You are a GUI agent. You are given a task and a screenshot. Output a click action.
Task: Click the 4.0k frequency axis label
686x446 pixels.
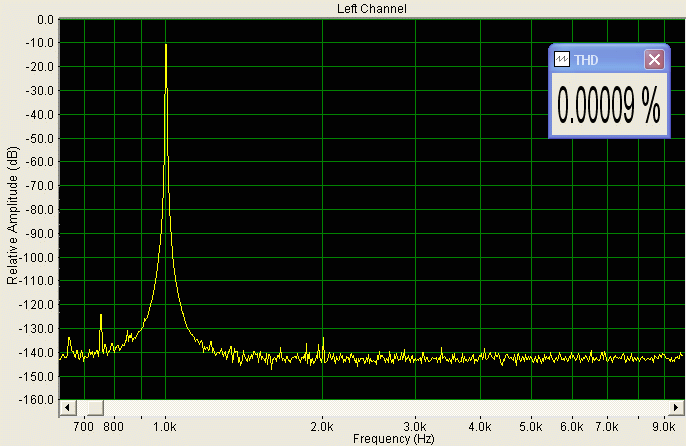click(480, 427)
